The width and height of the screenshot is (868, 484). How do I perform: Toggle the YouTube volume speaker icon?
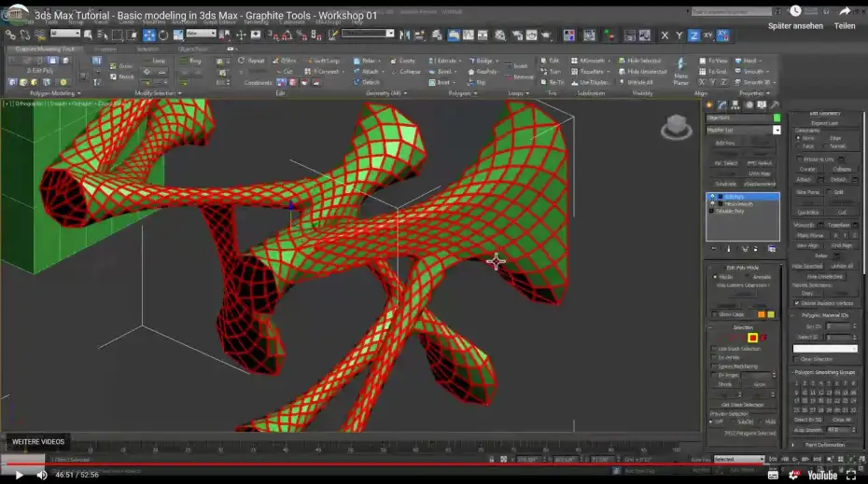tap(41, 475)
